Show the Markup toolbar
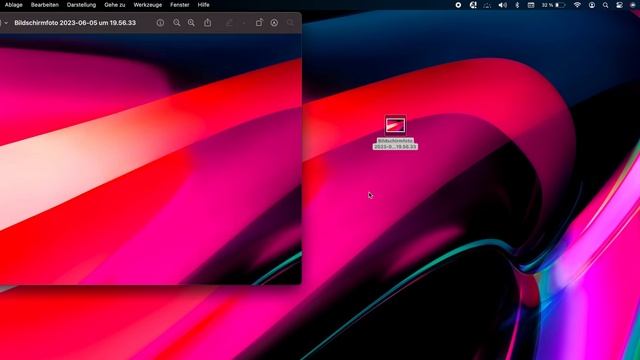 click(274, 23)
